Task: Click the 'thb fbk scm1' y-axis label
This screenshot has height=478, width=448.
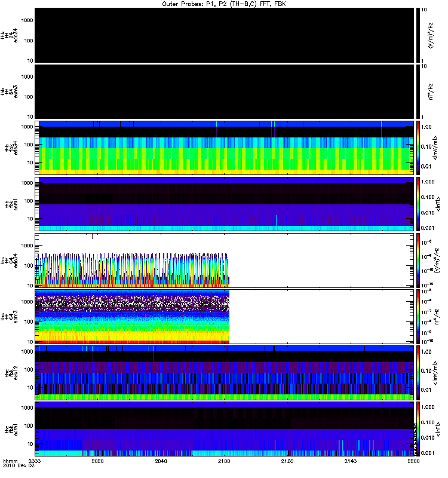Action: click(11, 204)
